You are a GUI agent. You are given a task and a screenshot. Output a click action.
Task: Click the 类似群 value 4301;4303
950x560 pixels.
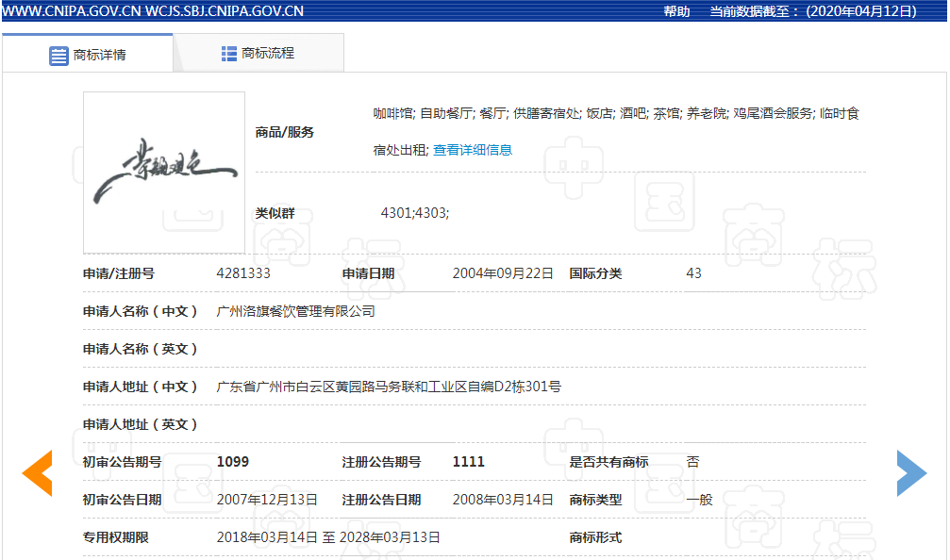tap(414, 213)
